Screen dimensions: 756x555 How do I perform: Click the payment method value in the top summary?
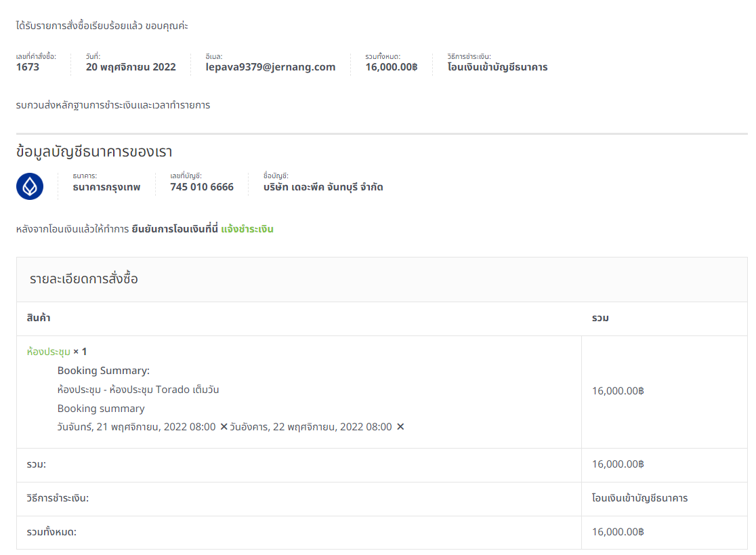pyautogui.click(x=497, y=67)
